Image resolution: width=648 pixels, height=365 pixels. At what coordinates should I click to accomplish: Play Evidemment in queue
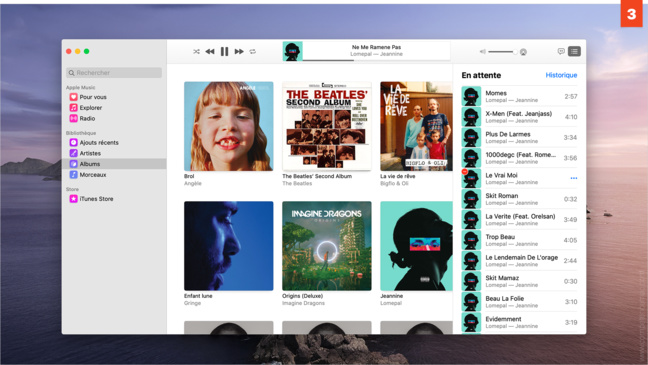[x=519, y=322]
